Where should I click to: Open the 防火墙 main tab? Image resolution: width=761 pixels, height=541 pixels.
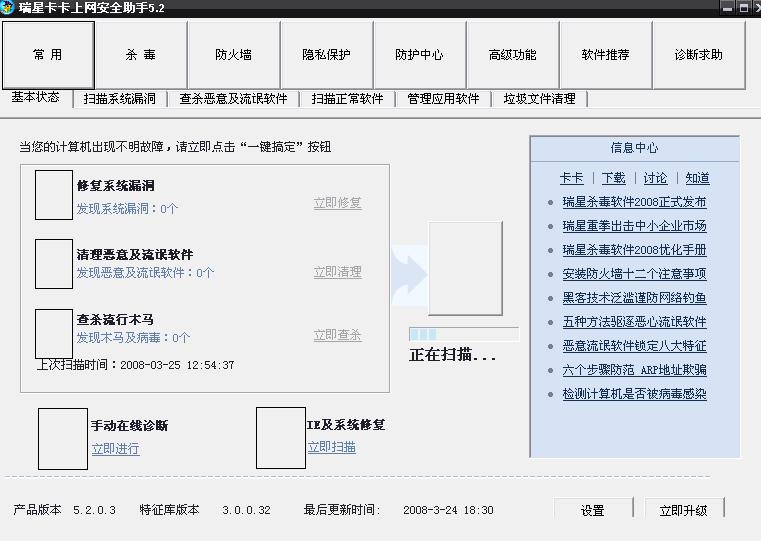point(233,55)
